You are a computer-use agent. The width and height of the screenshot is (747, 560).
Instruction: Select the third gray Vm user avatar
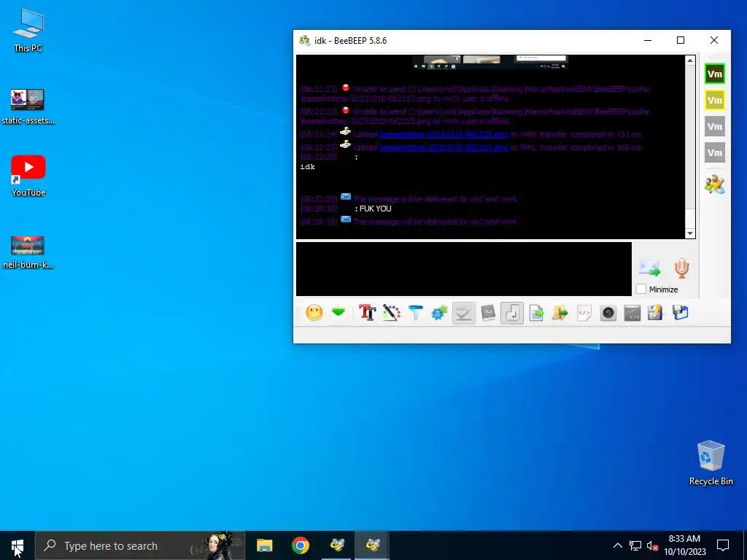click(x=715, y=126)
